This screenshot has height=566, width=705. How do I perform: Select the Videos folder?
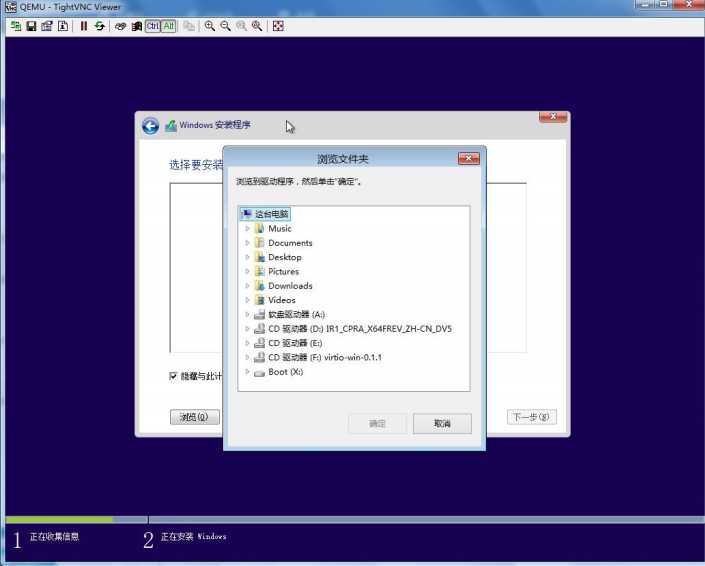pyautogui.click(x=281, y=300)
